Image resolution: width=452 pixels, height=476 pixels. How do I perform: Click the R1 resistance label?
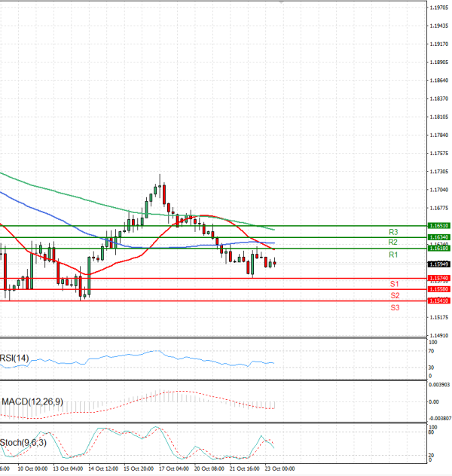coord(393,255)
